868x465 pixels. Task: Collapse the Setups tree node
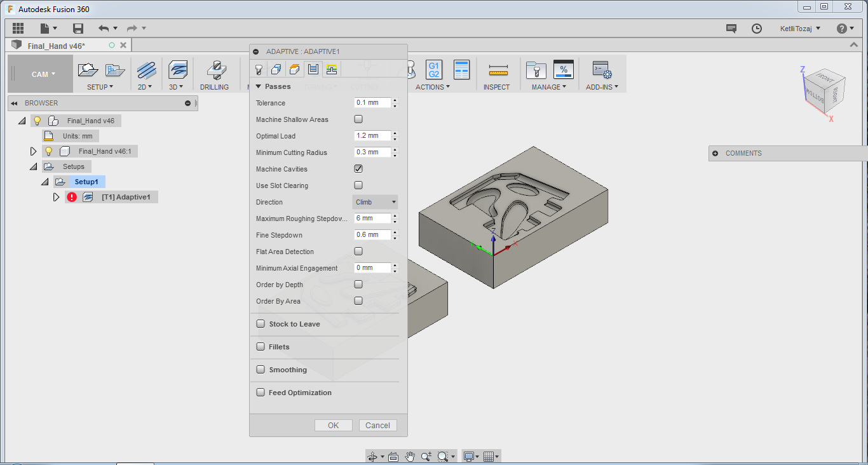coord(34,166)
